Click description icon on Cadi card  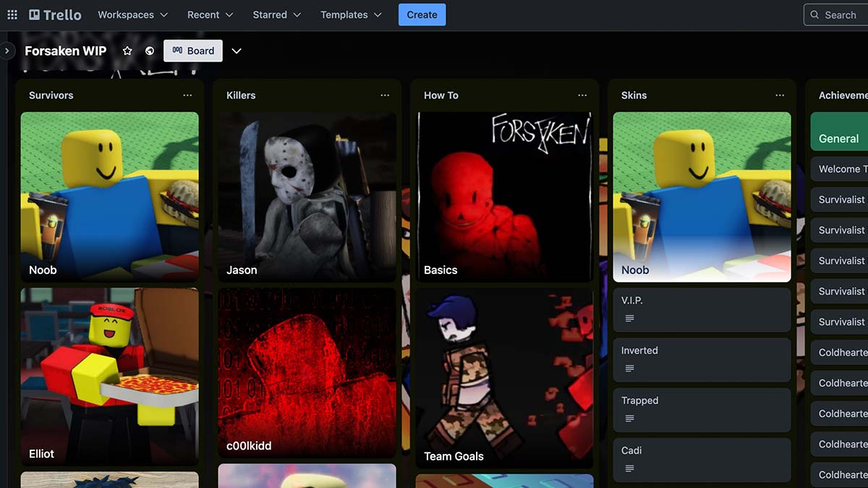coord(629,468)
